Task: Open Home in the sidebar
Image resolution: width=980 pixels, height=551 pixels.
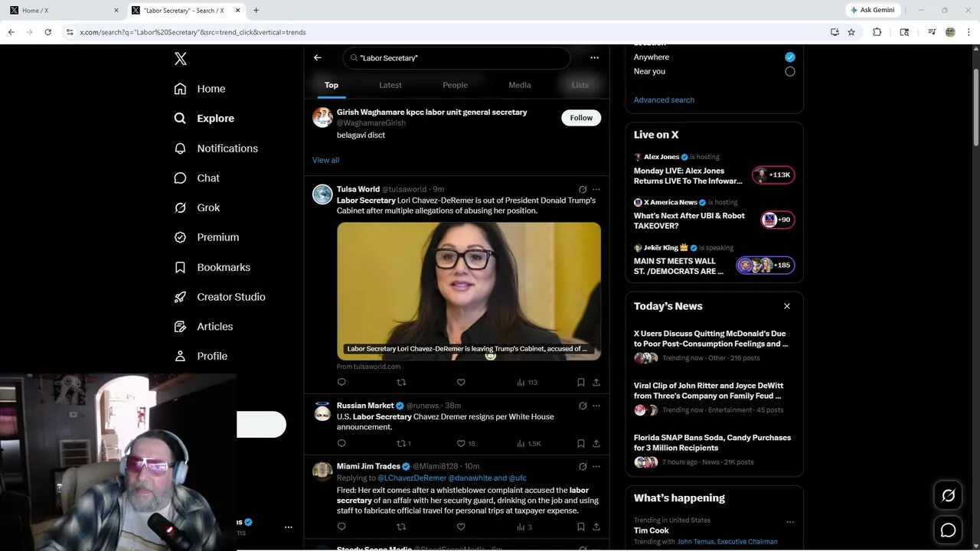Action: click(x=200, y=89)
